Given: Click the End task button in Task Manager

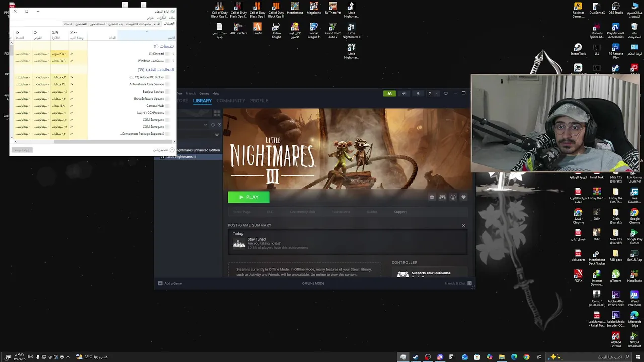Looking at the screenshot, I should (x=22, y=150).
